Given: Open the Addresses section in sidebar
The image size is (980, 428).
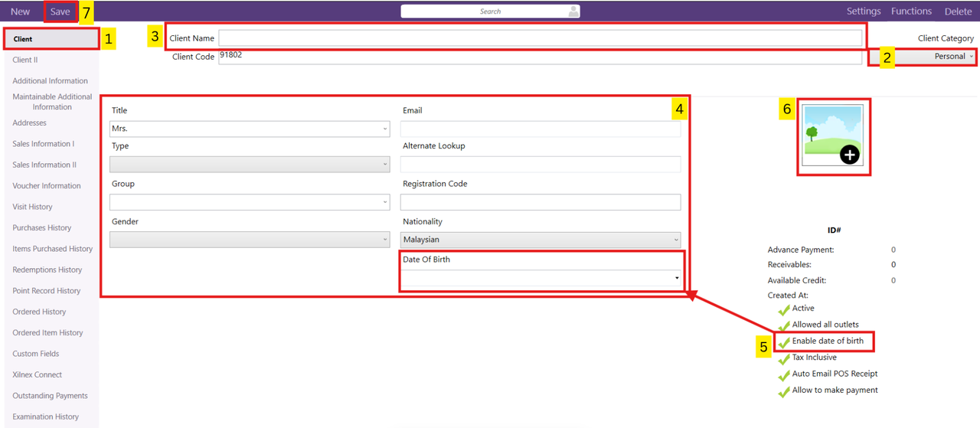Looking at the screenshot, I should click(30, 123).
